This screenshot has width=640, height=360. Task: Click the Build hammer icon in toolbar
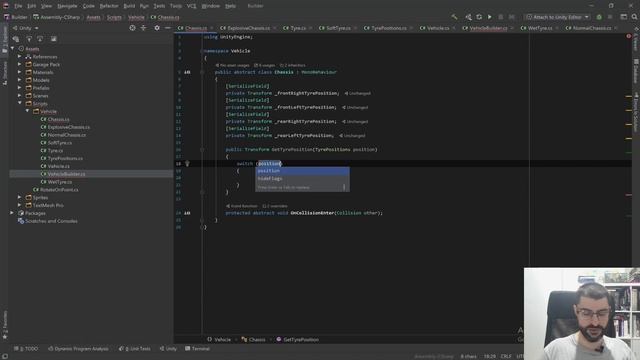click(x=454, y=17)
